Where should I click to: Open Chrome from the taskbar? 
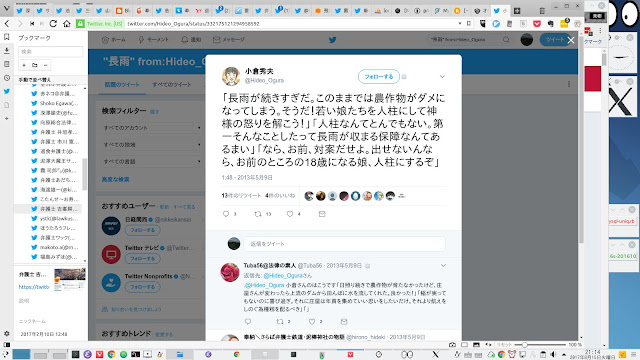[x=111, y=354]
